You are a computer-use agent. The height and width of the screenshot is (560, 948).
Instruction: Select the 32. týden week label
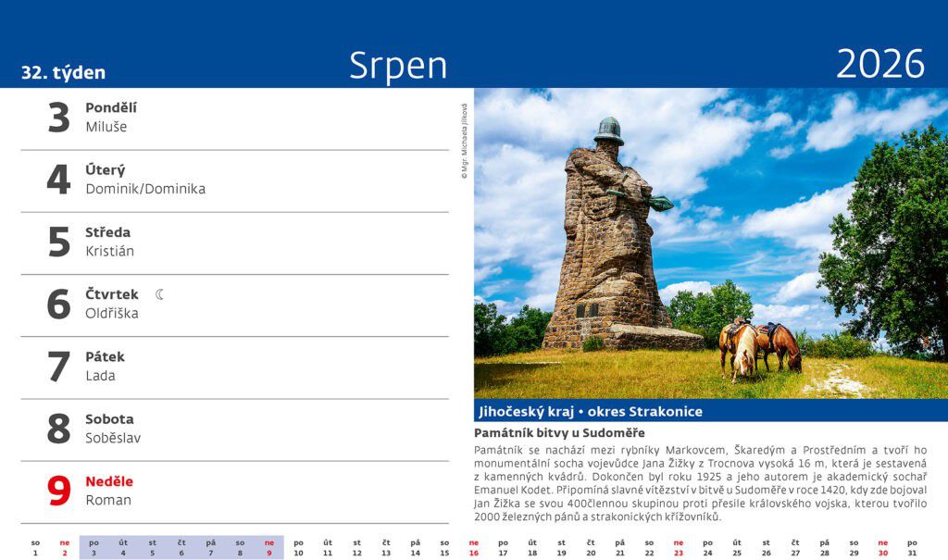point(63,72)
